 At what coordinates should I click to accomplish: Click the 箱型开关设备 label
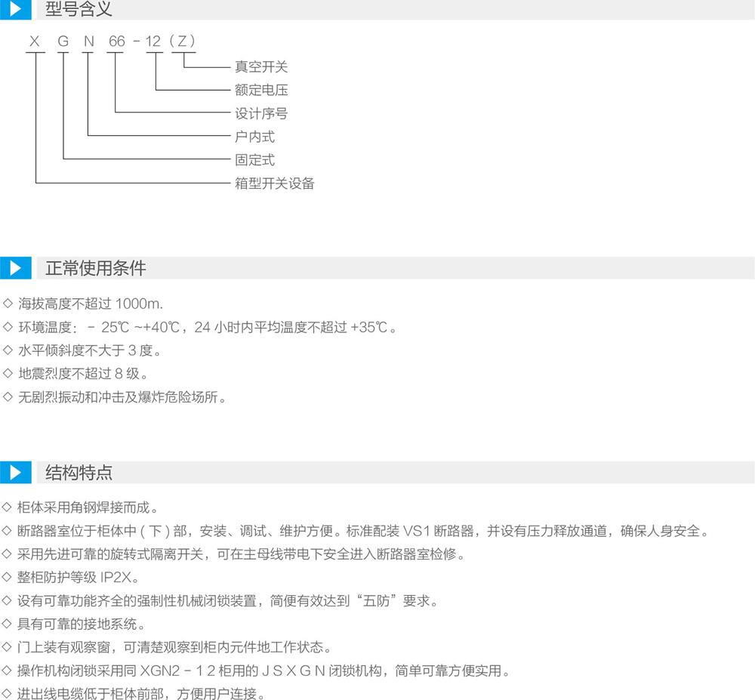pyautogui.click(x=274, y=183)
